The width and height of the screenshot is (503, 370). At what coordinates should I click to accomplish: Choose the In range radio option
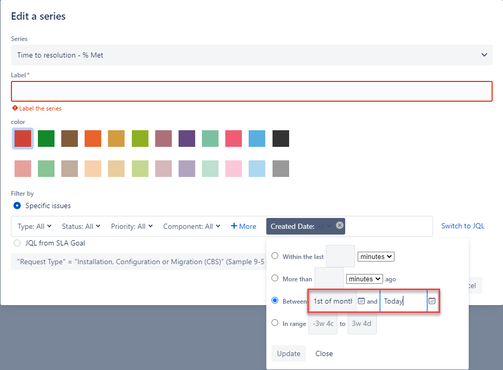click(275, 323)
